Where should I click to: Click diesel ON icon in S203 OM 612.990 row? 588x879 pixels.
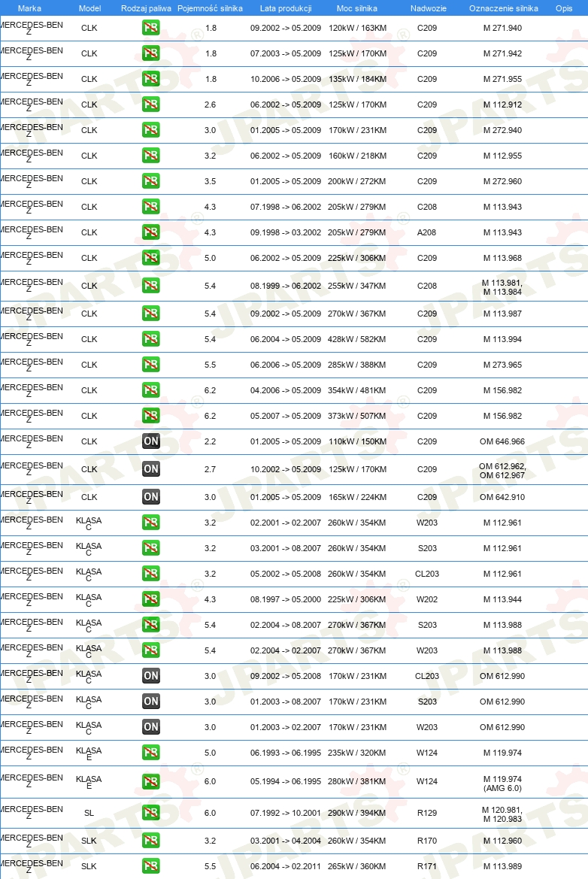click(x=151, y=702)
